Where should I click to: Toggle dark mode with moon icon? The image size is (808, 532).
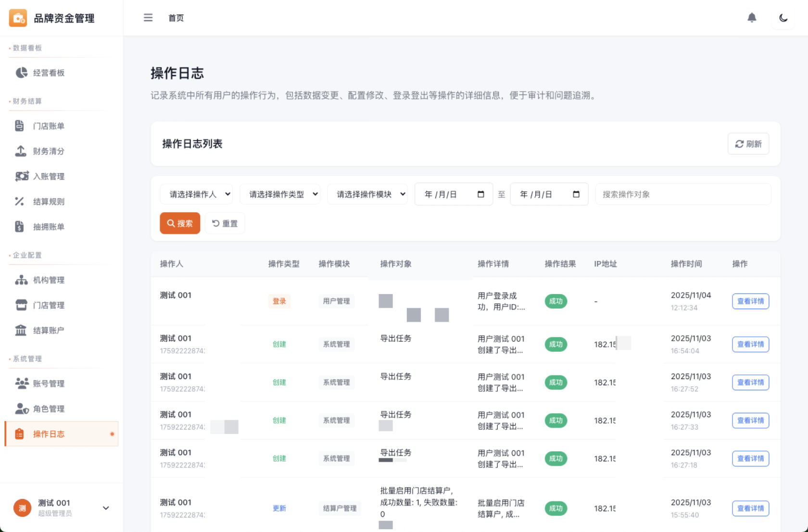click(783, 18)
